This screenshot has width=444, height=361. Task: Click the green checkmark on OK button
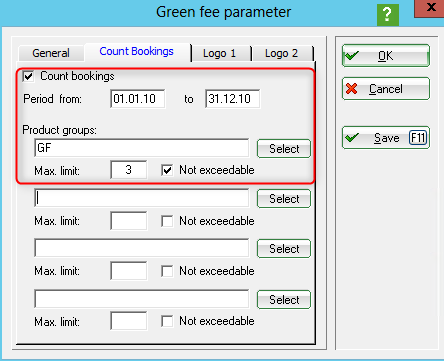[x=352, y=55]
